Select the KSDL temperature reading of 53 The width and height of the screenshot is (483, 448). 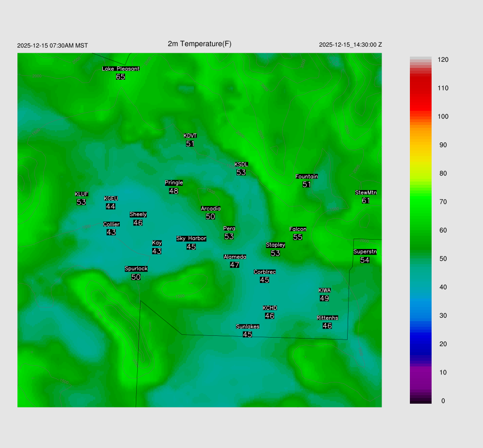(241, 173)
